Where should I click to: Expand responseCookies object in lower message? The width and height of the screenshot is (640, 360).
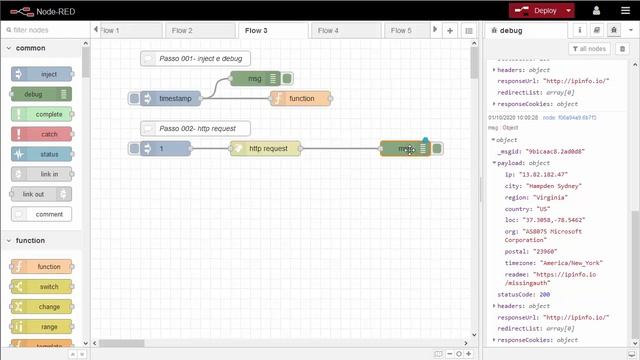coord(494,340)
